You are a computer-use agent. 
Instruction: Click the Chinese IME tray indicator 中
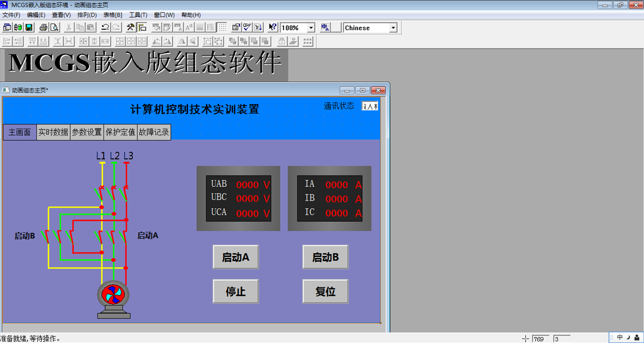click(x=620, y=338)
